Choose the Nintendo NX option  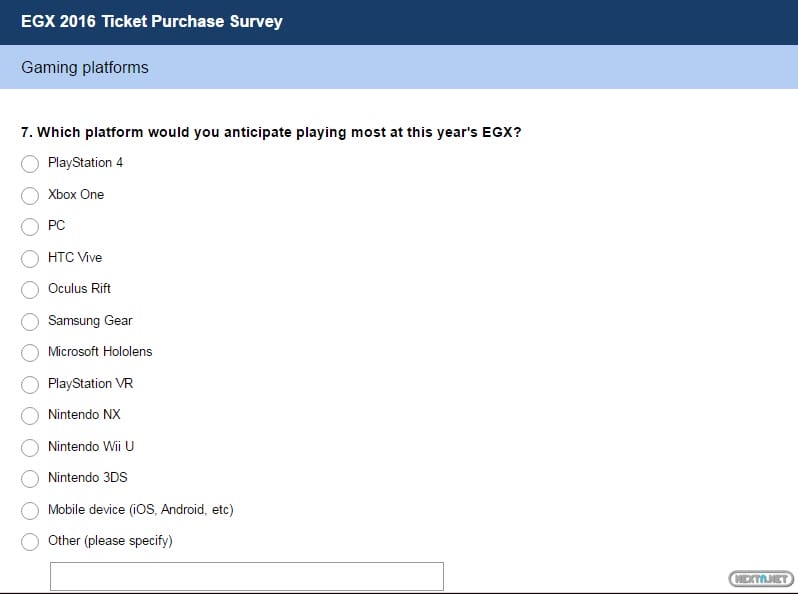[x=30, y=416]
